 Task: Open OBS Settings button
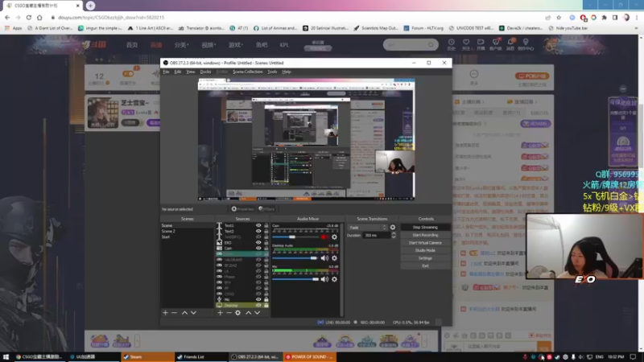point(425,258)
